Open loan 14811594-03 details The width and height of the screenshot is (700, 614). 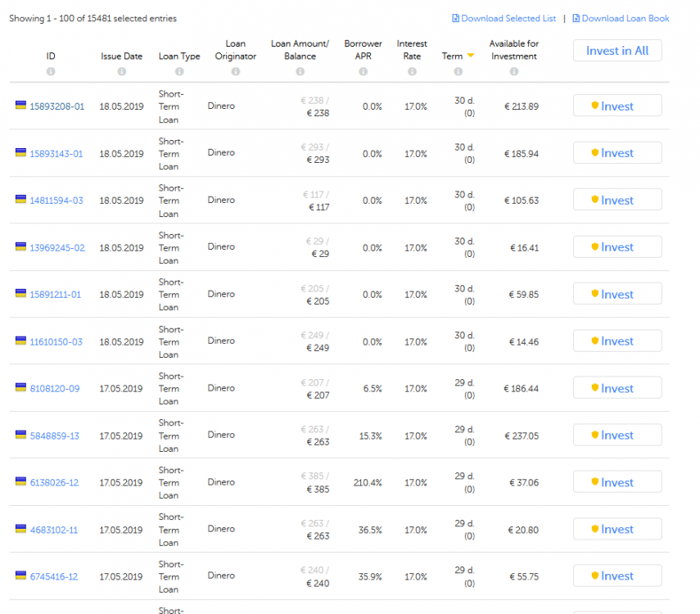56,201
